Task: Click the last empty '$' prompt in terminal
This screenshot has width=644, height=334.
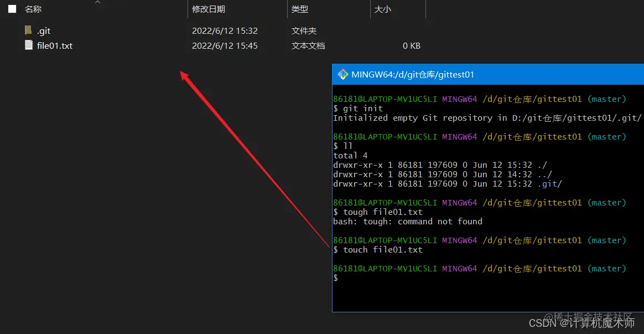Action: (x=335, y=278)
